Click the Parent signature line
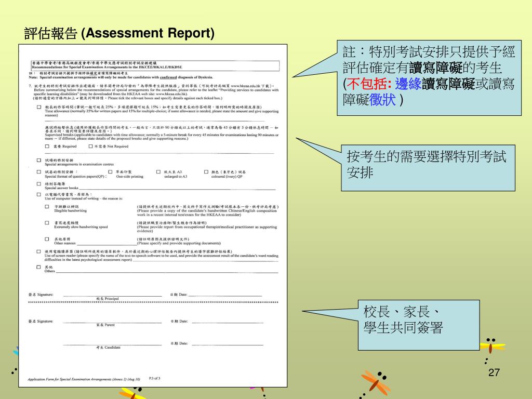The width and height of the screenshot is (532, 399). [x=112, y=322]
